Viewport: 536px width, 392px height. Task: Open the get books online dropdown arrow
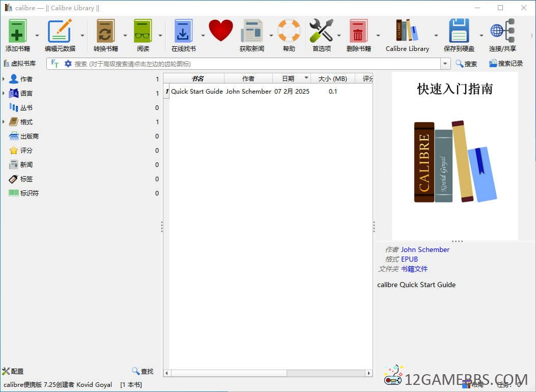203,35
